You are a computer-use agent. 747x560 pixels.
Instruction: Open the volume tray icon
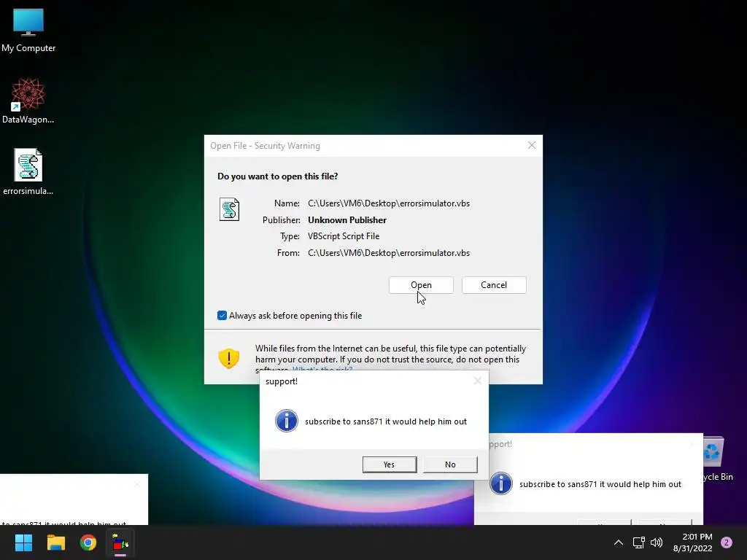pyautogui.click(x=657, y=542)
